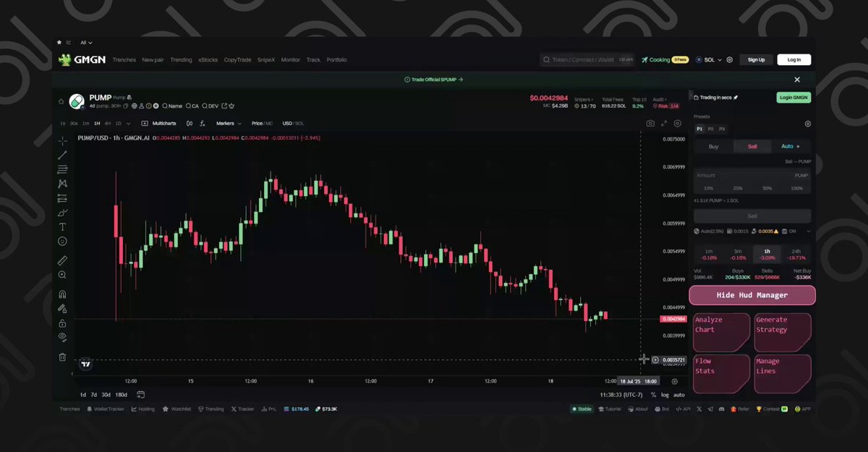The width and height of the screenshot is (868, 452).
Task: Toggle percentage scale mode
Action: [653, 395]
